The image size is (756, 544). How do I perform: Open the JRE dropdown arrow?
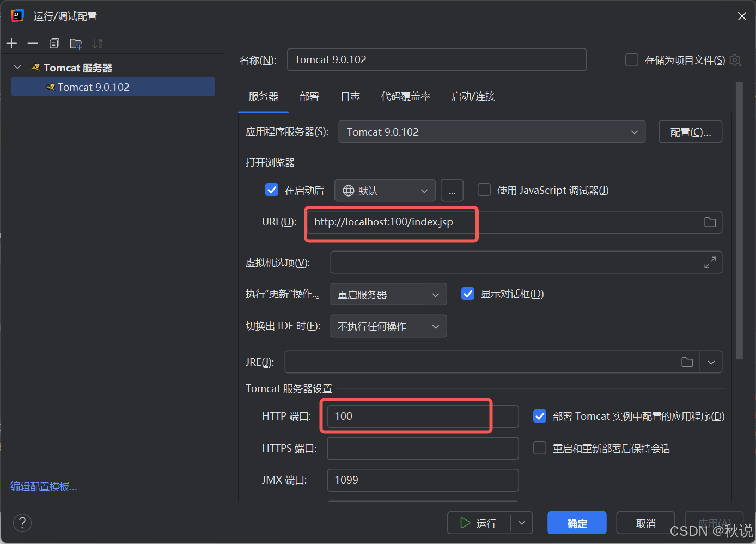pos(711,362)
